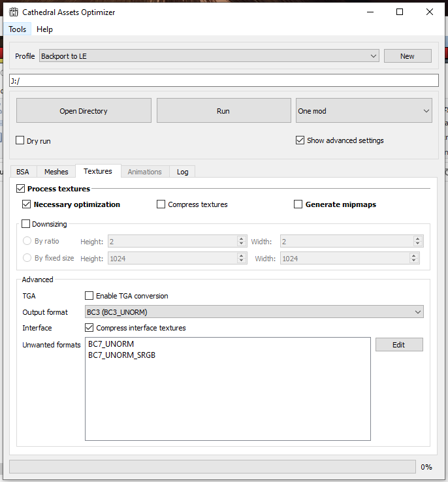Click the directory path field showing J:/
448x482 pixels.
pos(224,80)
